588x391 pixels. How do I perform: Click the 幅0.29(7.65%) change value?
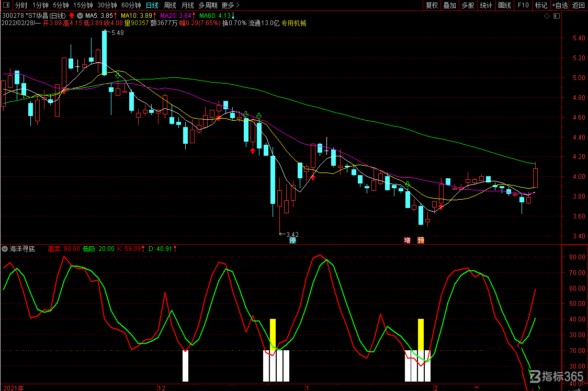point(199,23)
